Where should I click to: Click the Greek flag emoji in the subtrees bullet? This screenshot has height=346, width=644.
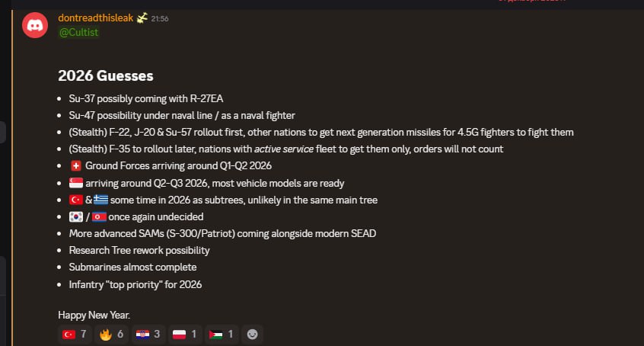coord(101,200)
